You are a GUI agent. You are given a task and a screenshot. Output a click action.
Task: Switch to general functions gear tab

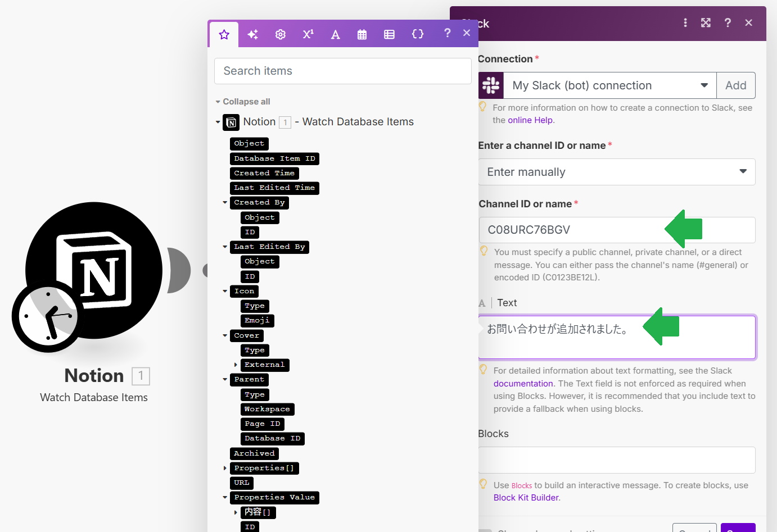(x=281, y=34)
